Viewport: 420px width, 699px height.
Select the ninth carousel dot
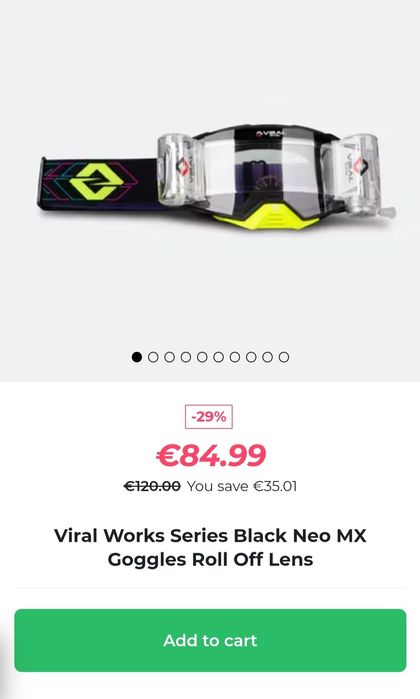pyautogui.click(x=268, y=357)
